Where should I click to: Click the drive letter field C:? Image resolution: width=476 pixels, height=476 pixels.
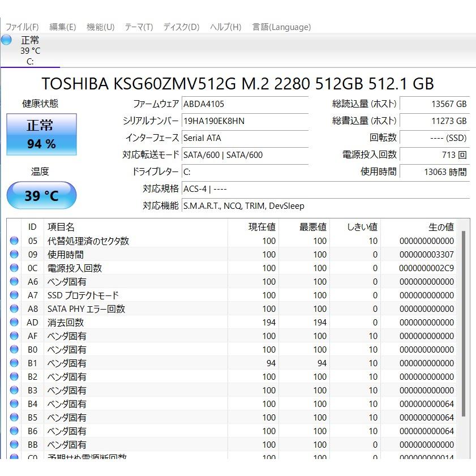point(245,172)
